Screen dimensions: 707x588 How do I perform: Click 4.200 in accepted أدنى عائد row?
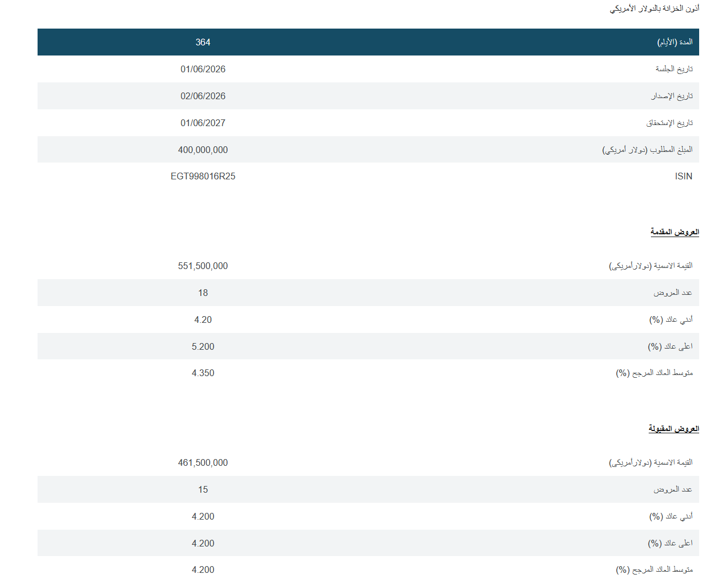[203, 516]
